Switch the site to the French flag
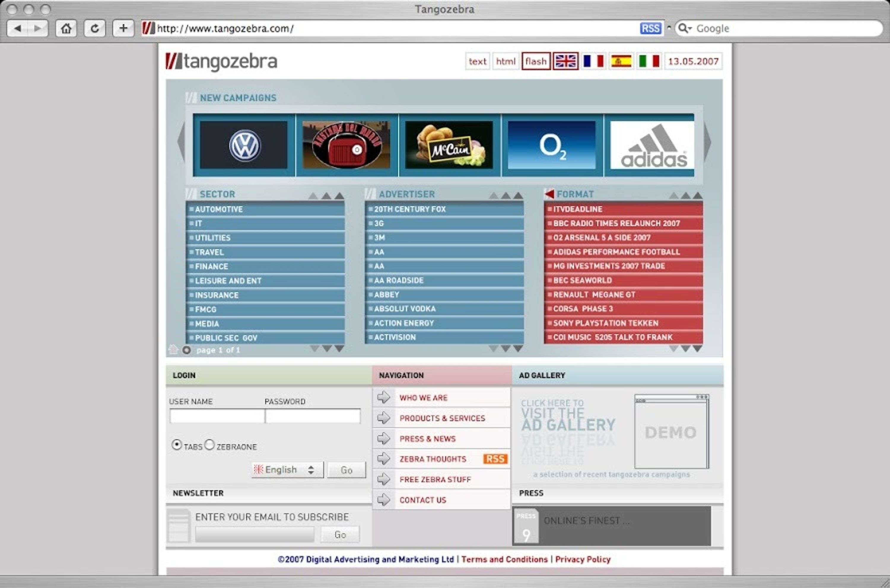Image resolution: width=890 pixels, height=588 pixels. (x=593, y=61)
